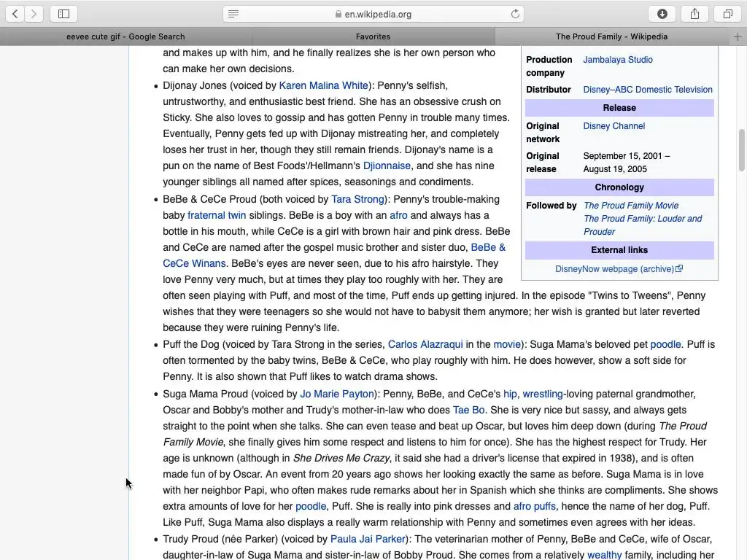Open Paula Jai Parker link
The image size is (747, 560).
click(x=368, y=539)
